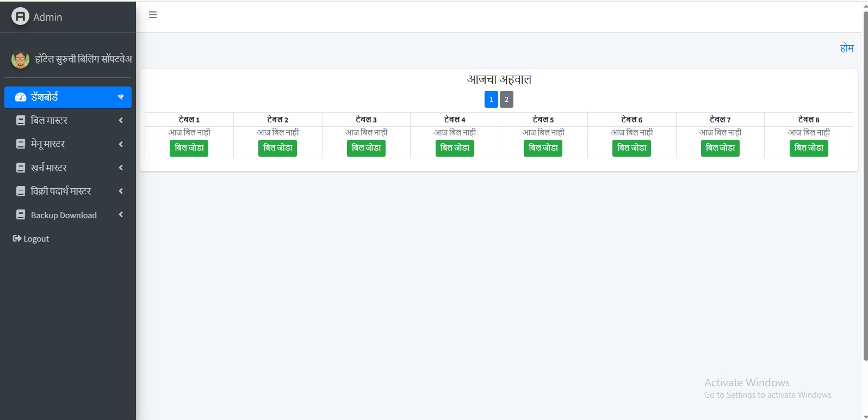The width and height of the screenshot is (868, 420).
Task: Click the टेबल 6 column header
Action: [632, 120]
